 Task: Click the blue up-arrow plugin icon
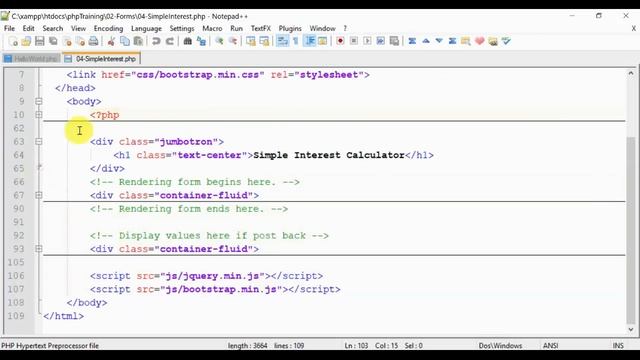(426, 41)
